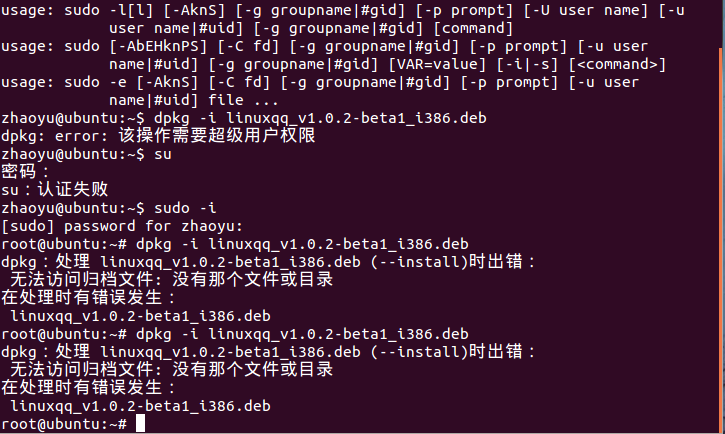Click the scrollbar trough above the orange thumb
Screen dimensions: 725x434
click(x=722, y=23)
